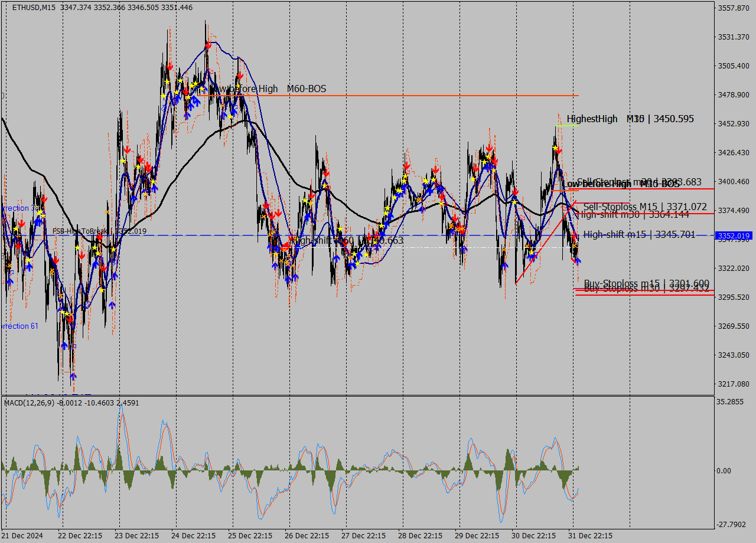Click the 31 Dec 22:15 time label
The width and height of the screenshot is (756, 543).
(590, 536)
